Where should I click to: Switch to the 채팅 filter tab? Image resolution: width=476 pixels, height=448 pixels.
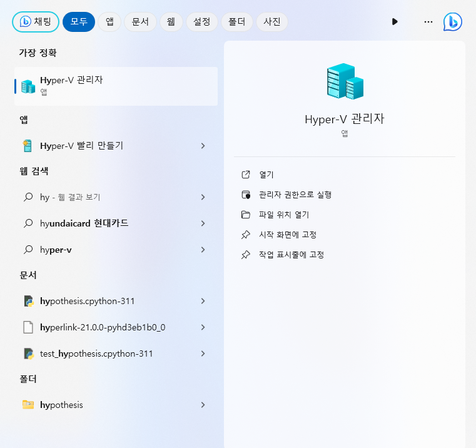(36, 22)
